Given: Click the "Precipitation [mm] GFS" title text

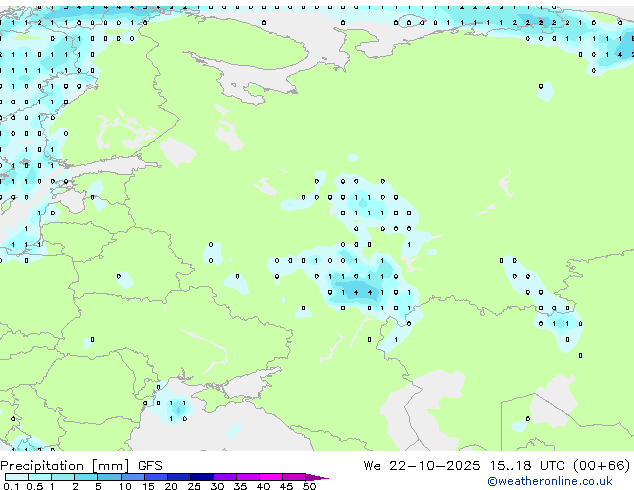Looking at the screenshot, I should [81, 466].
